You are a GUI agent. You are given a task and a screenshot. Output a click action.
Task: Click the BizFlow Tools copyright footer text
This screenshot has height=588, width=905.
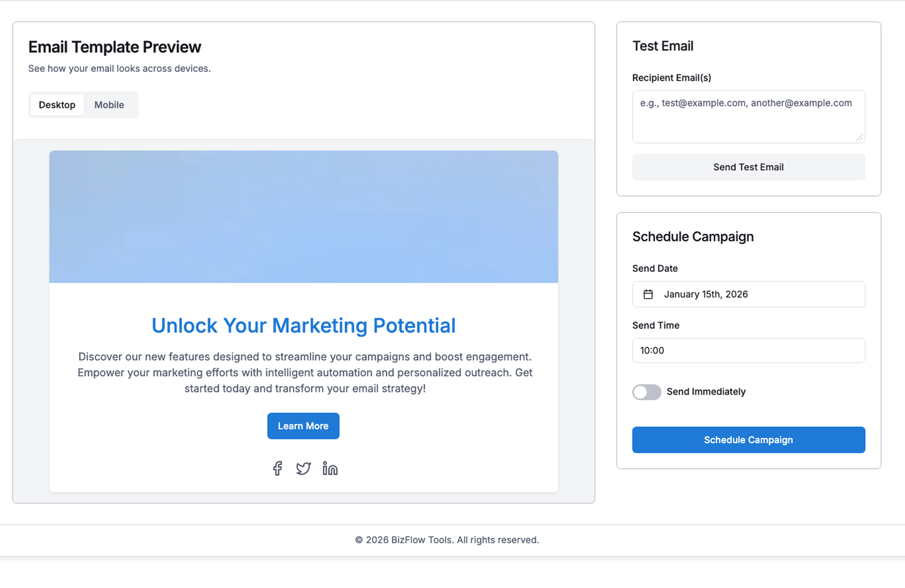447,540
